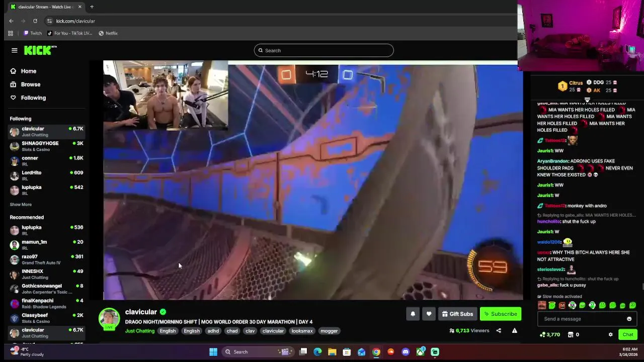The height and width of the screenshot is (362, 644).
Task: Expand the list with Show More
Action: tap(21, 205)
